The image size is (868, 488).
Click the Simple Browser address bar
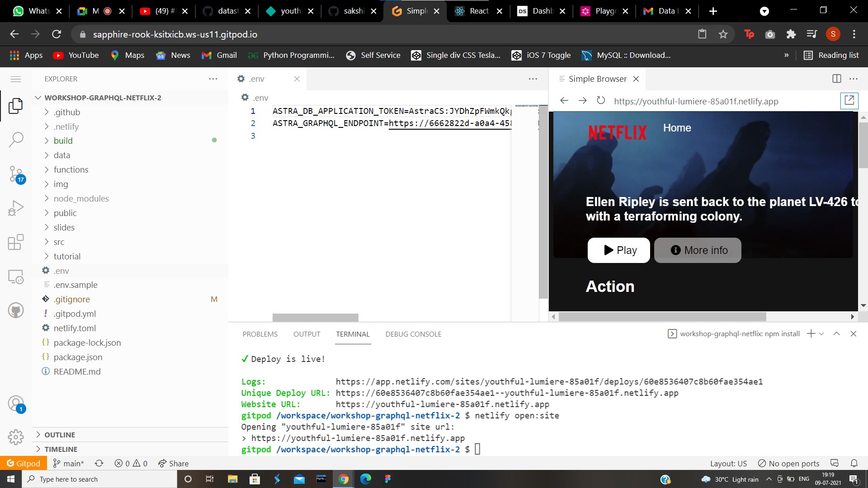[x=696, y=101]
